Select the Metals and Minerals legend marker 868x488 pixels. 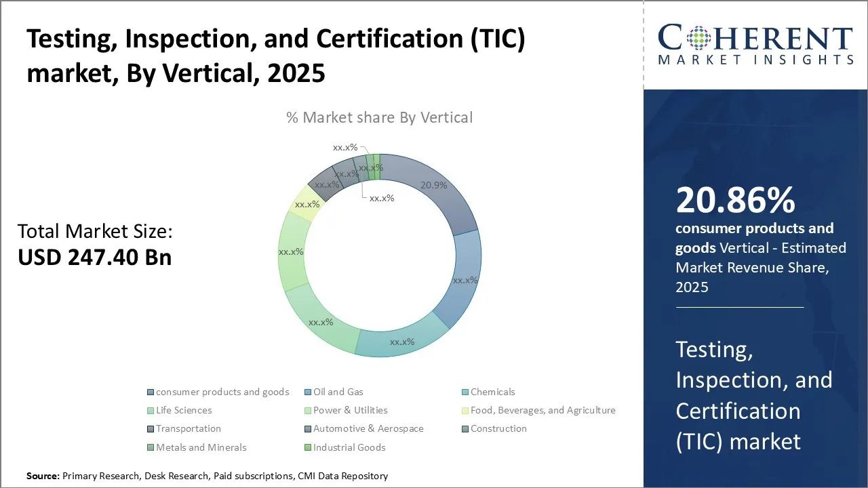click(150, 447)
